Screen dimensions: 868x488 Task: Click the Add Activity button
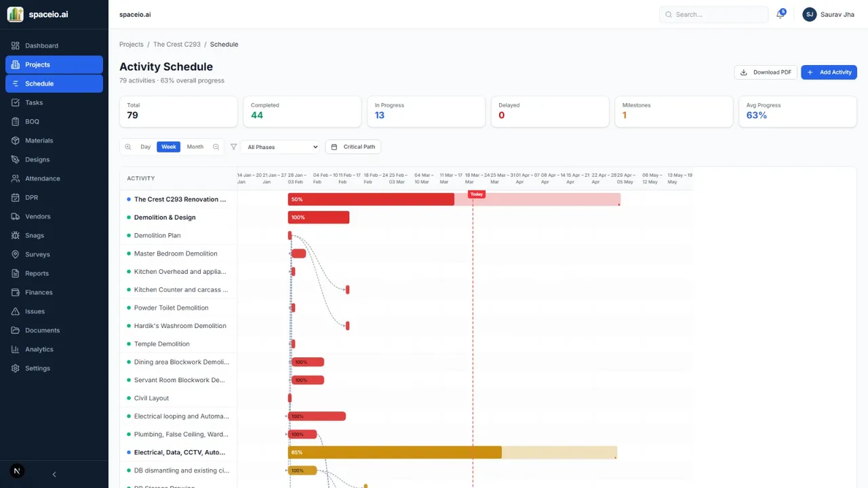point(829,72)
